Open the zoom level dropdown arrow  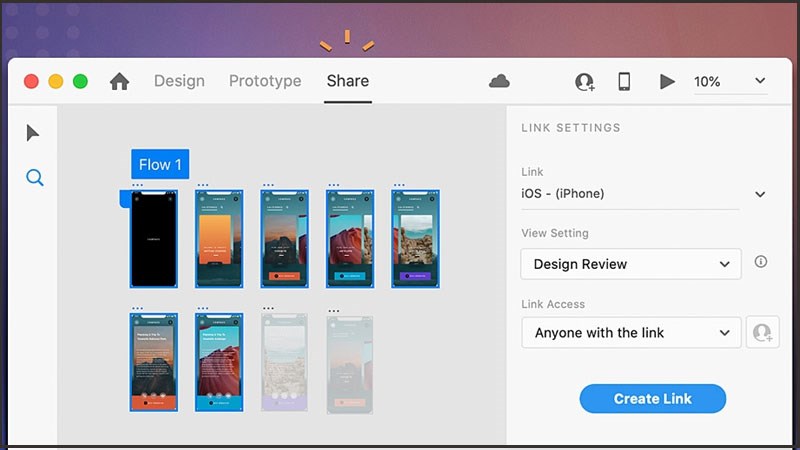coord(760,81)
